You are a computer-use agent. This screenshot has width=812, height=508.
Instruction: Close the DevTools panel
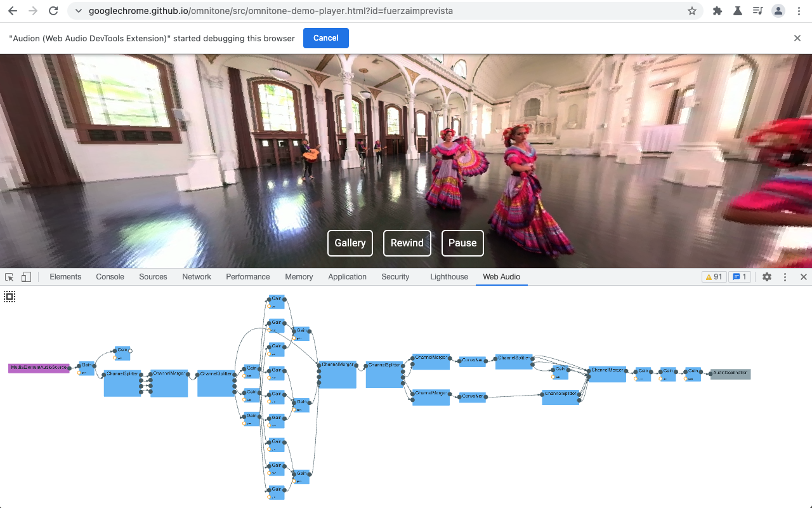(803, 277)
